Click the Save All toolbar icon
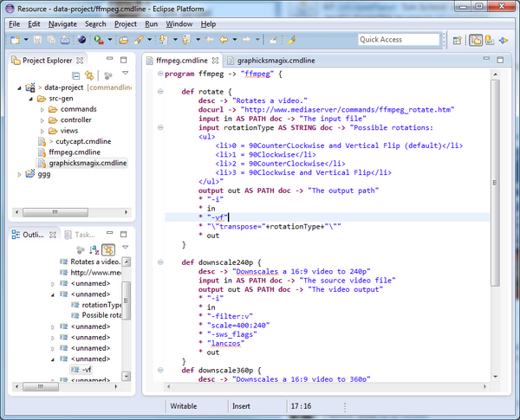 click(51, 40)
